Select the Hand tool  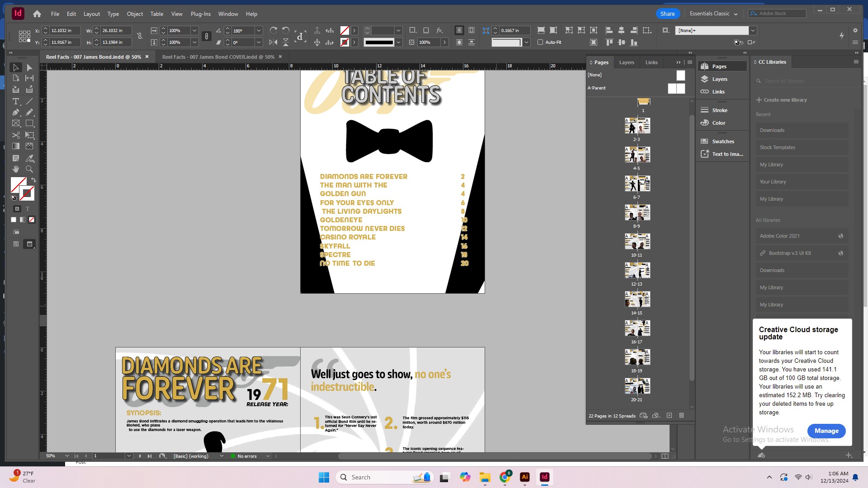tap(16, 169)
